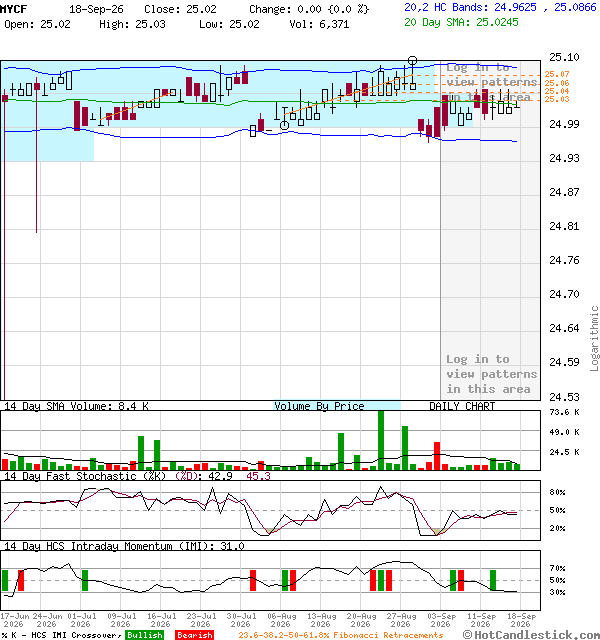600x640 pixels.
Task: Click the long red candlestick wick near 24-Jun
Action: pyautogui.click(x=37, y=155)
